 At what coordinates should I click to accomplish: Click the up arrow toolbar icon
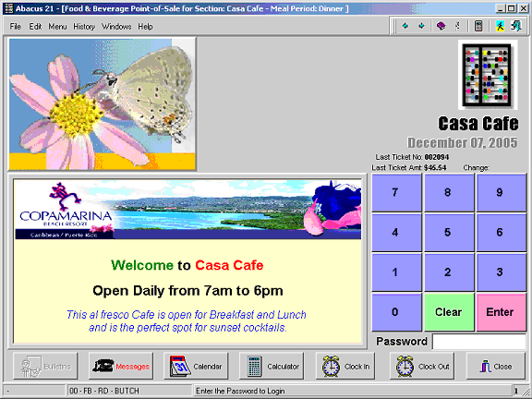[x=405, y=26]
